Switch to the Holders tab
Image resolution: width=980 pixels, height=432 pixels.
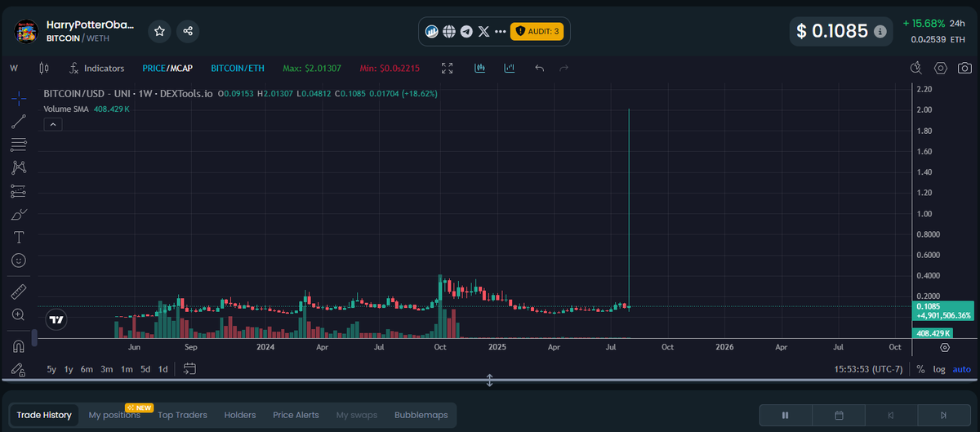click(240, 415)
